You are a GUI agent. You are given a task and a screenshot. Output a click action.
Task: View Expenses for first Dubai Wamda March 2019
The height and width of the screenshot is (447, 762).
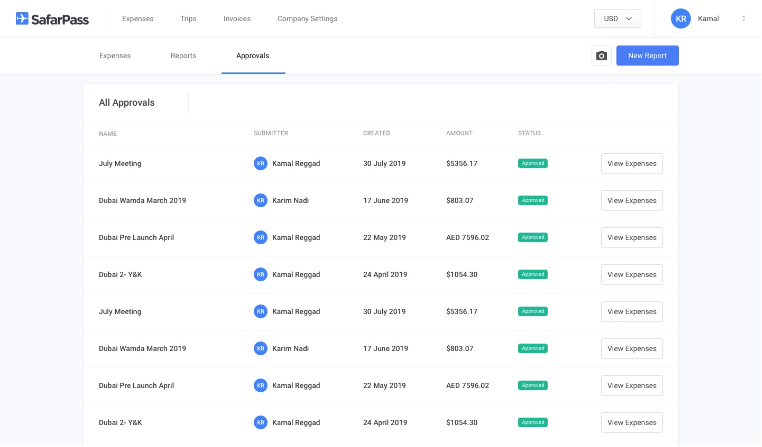coord(632,200)
